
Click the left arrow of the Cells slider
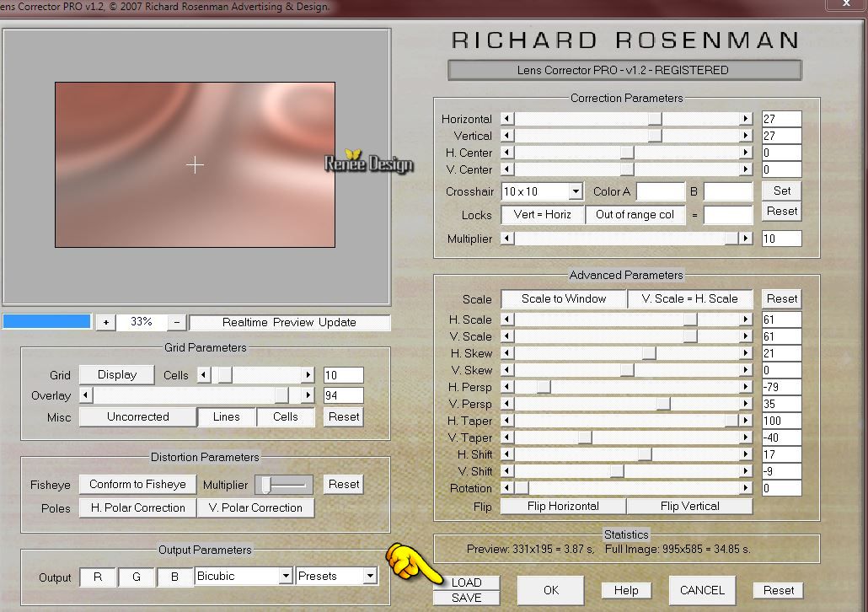point(204,375)
